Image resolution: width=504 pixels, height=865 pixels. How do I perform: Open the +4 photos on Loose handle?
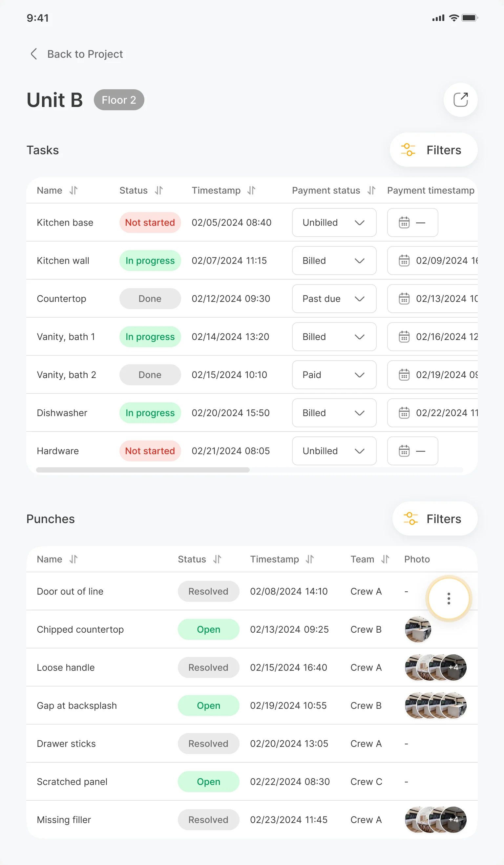pyautogui.click(x=453, y=667)
